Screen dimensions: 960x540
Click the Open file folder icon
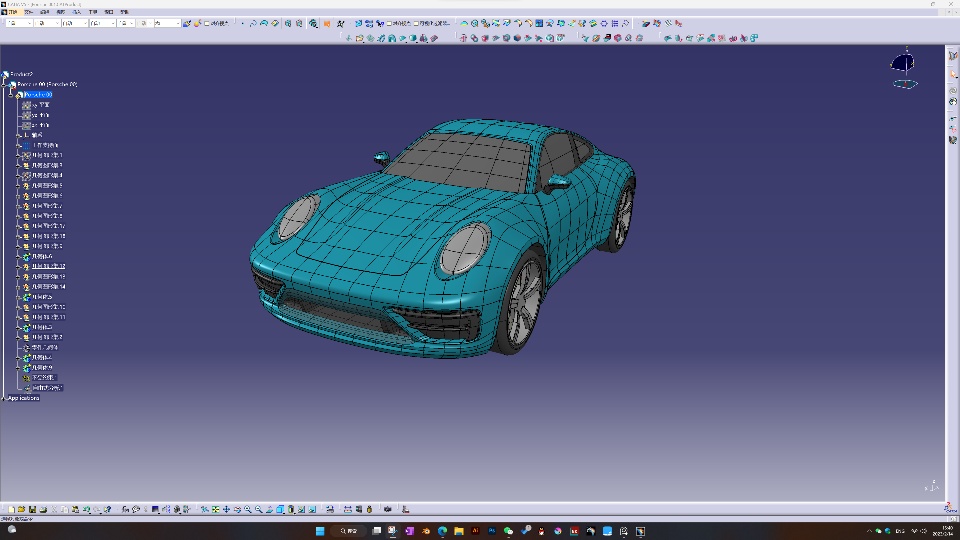[22, 509]
